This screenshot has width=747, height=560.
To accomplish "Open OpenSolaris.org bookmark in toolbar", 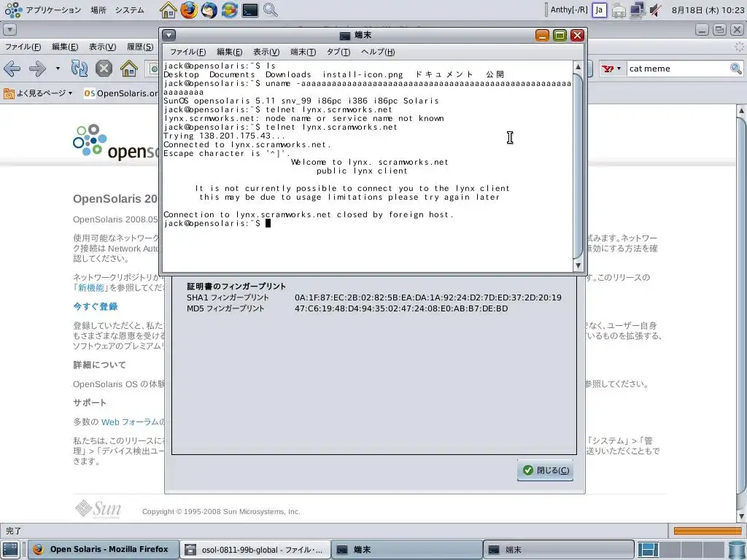I will click(x=120, y=93).
